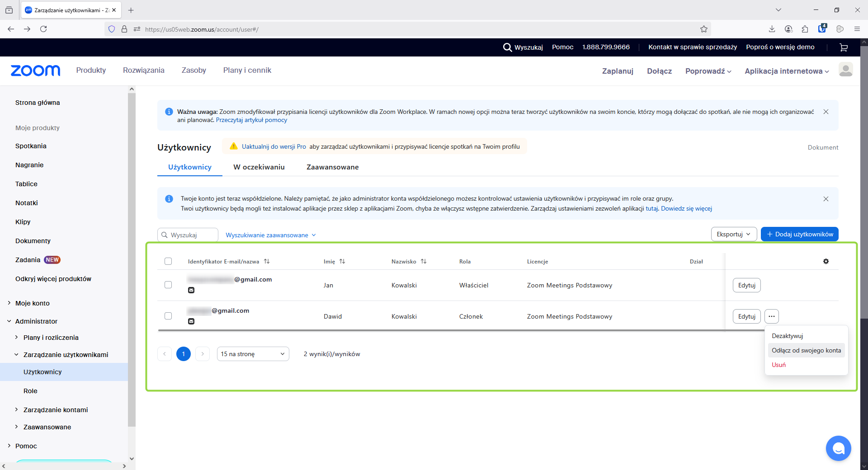Open the three-dots menu for Dawid
The image size is (868, 470).
(x=772, y=316)
